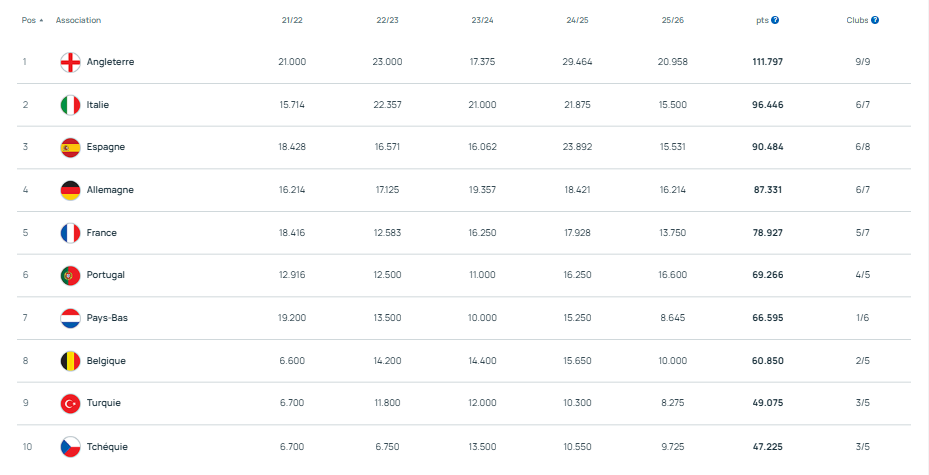Click the Spain flag icon
The image size is (929, 475).
click(70, 147)
